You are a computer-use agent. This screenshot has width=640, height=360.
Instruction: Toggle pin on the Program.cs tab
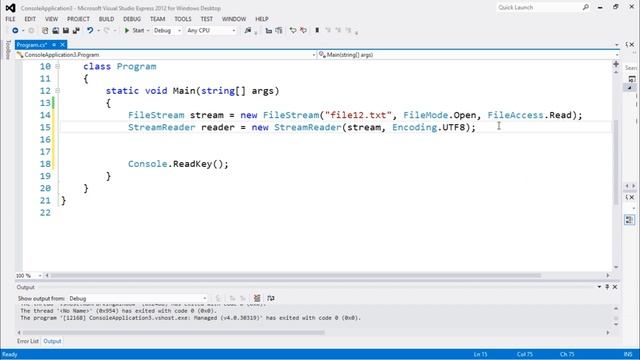[54, 45]
